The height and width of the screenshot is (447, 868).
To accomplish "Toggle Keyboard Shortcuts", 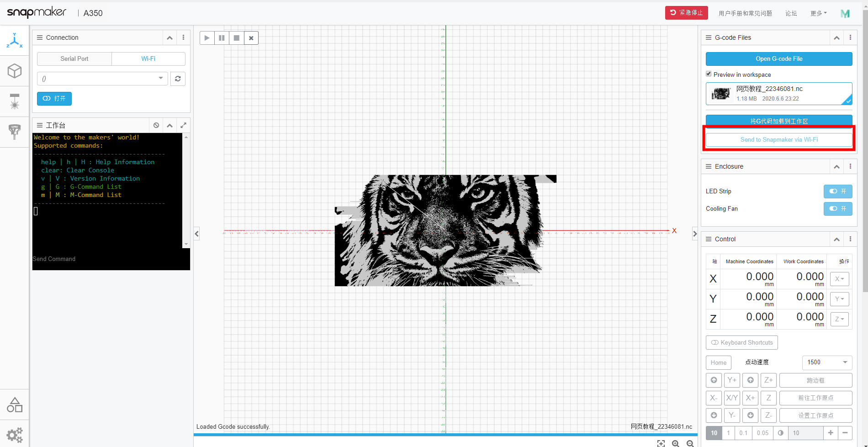I will (x=742, y=342).
